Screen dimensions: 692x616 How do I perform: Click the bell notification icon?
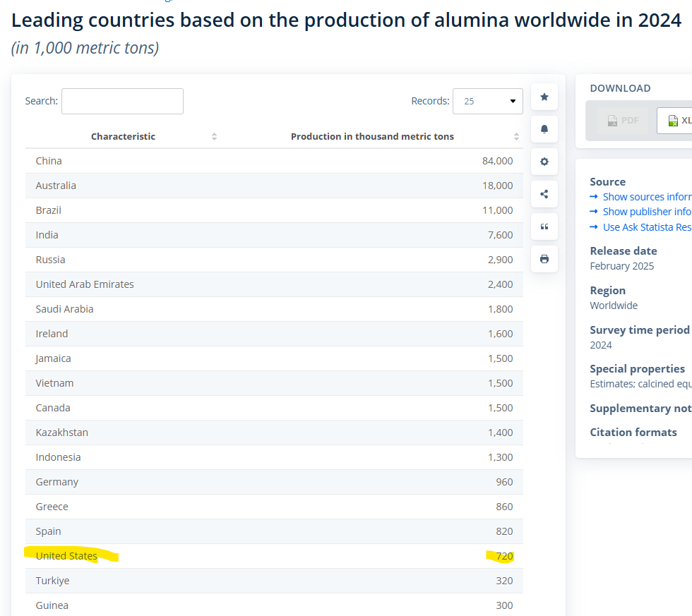(544, 129)
